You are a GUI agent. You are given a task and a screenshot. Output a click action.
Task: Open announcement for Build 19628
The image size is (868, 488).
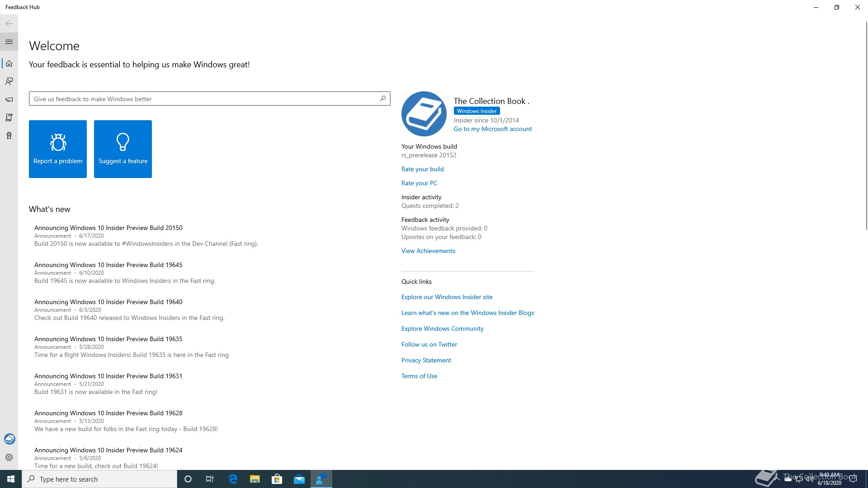(x=210, y=421)
